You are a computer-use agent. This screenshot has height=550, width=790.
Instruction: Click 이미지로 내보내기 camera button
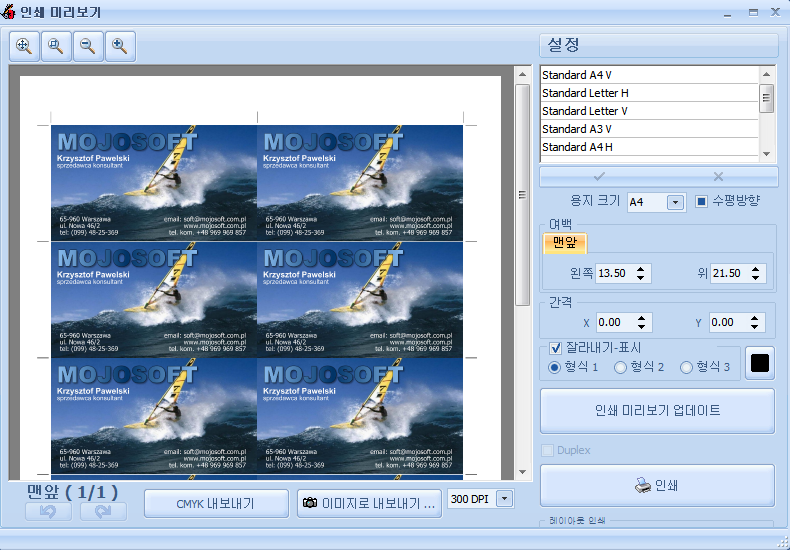coord(369,503)
